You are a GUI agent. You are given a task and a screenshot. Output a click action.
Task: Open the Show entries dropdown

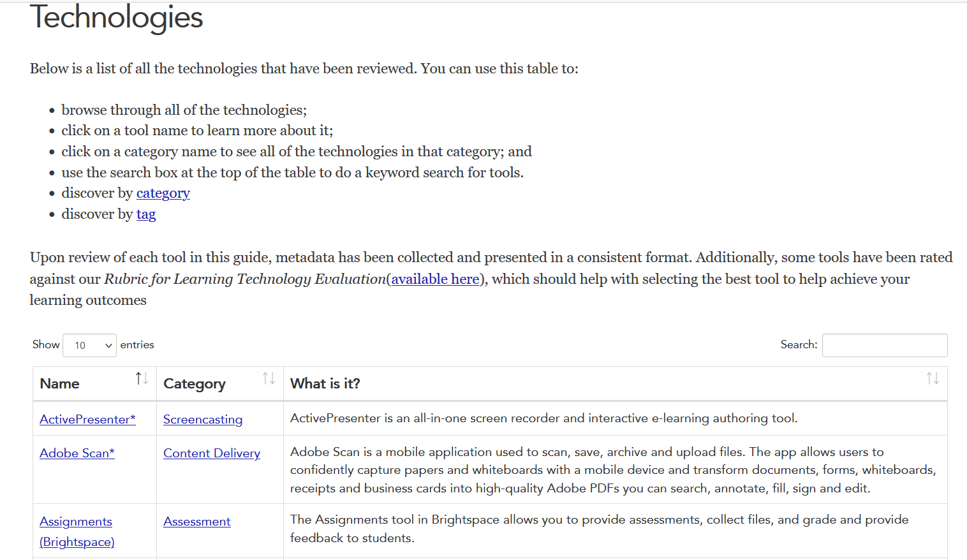[x=89, y=345]
